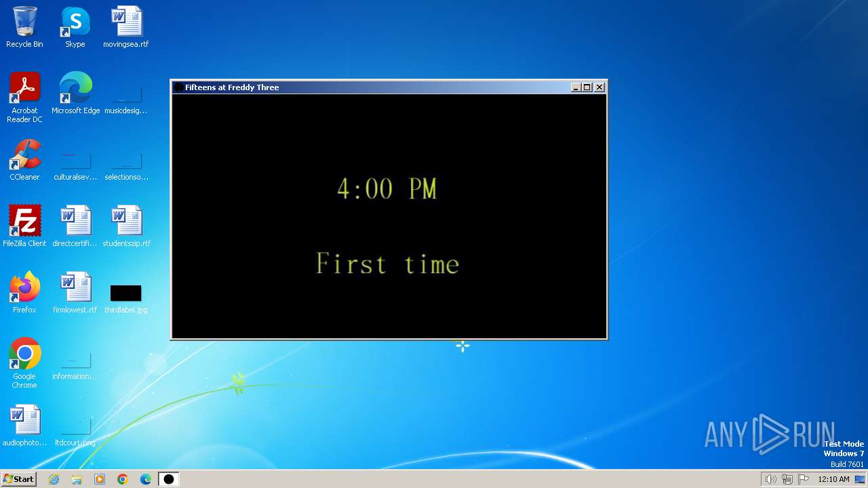Viewport: 868px width, 488px height.
Task: Click the Show desktop button
Action: [860, 479]
